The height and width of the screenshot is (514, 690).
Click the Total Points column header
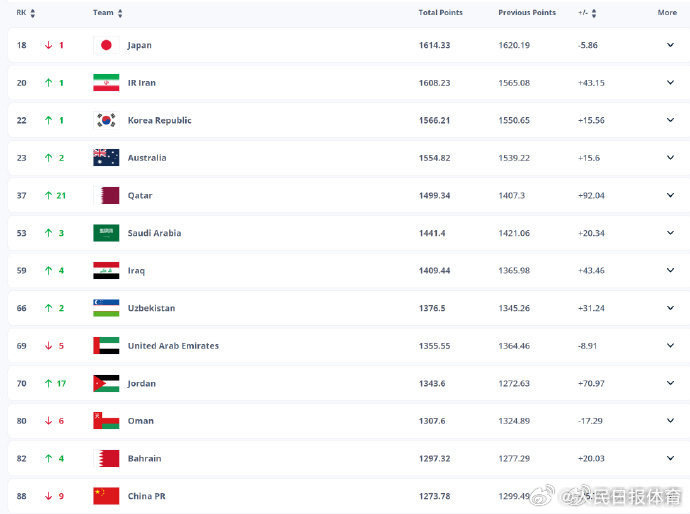point(440,13)
